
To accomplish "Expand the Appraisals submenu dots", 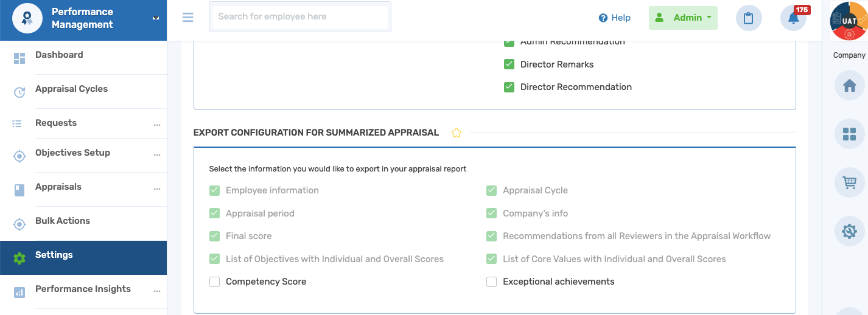I will click(157, 189).
